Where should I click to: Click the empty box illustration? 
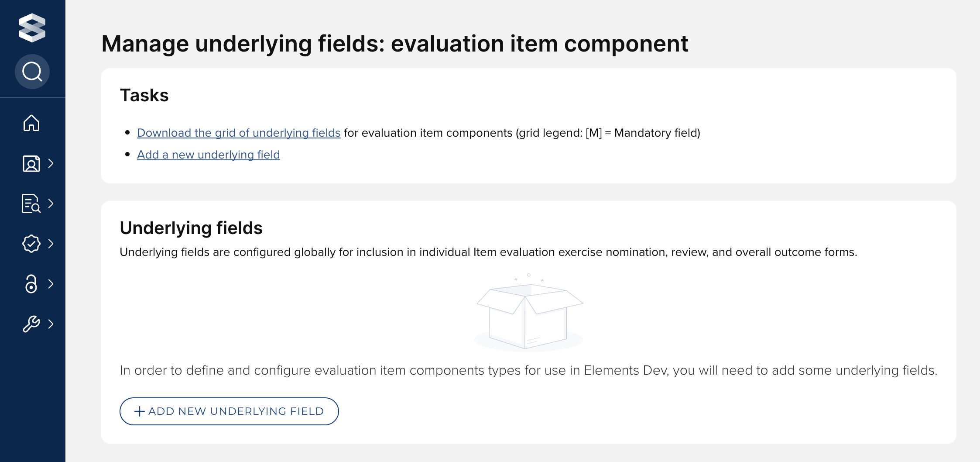(529, 314)
